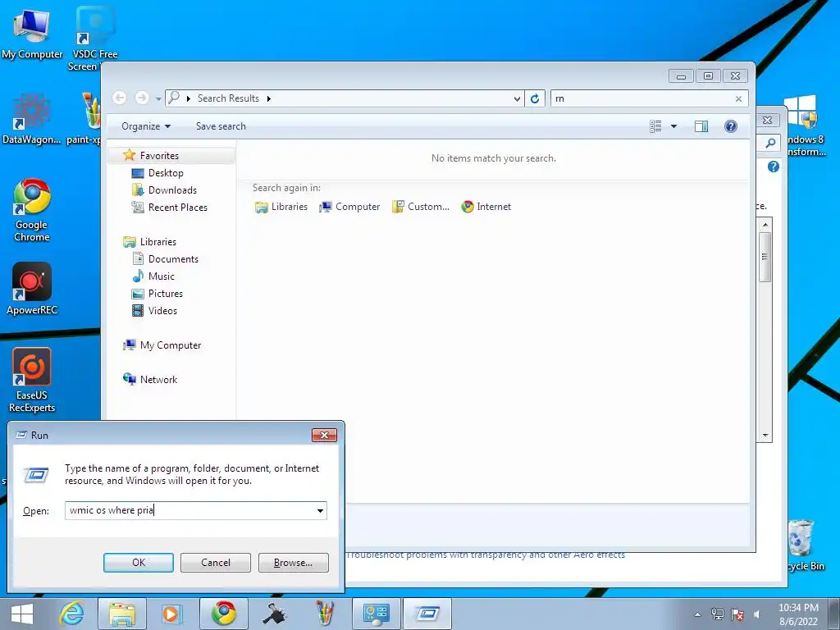840x630 pixels.
Task: Click the Explorer help icon
Action: pos(731,126)
